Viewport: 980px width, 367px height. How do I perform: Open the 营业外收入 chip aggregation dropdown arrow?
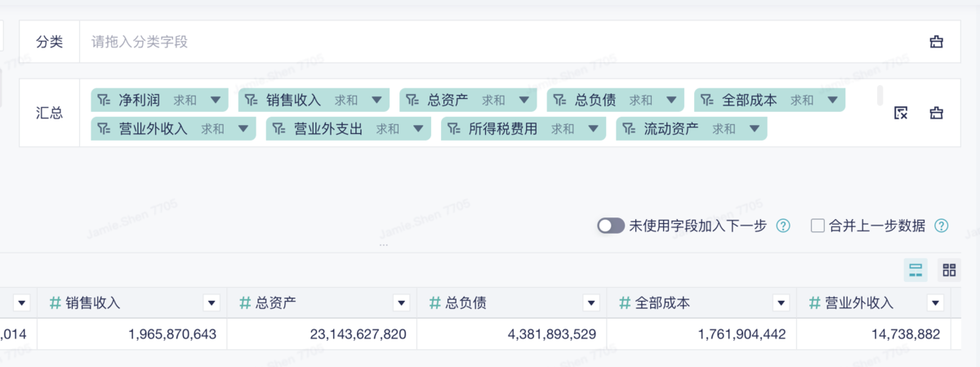click(243, 129)
